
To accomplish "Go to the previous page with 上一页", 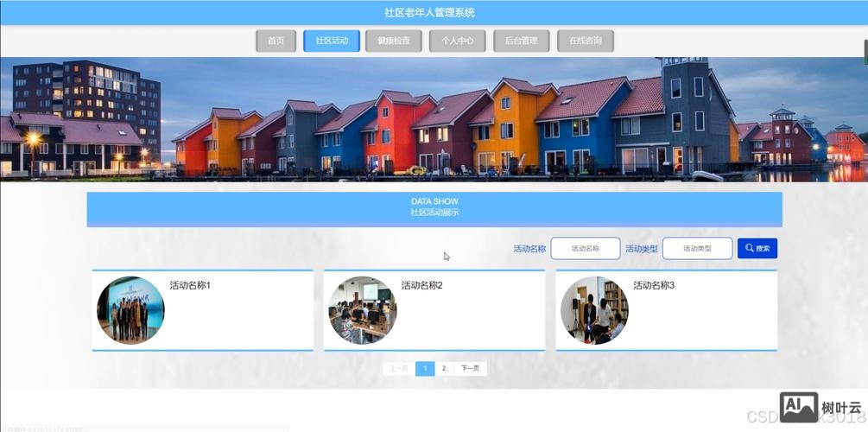I will click(398, 369).
